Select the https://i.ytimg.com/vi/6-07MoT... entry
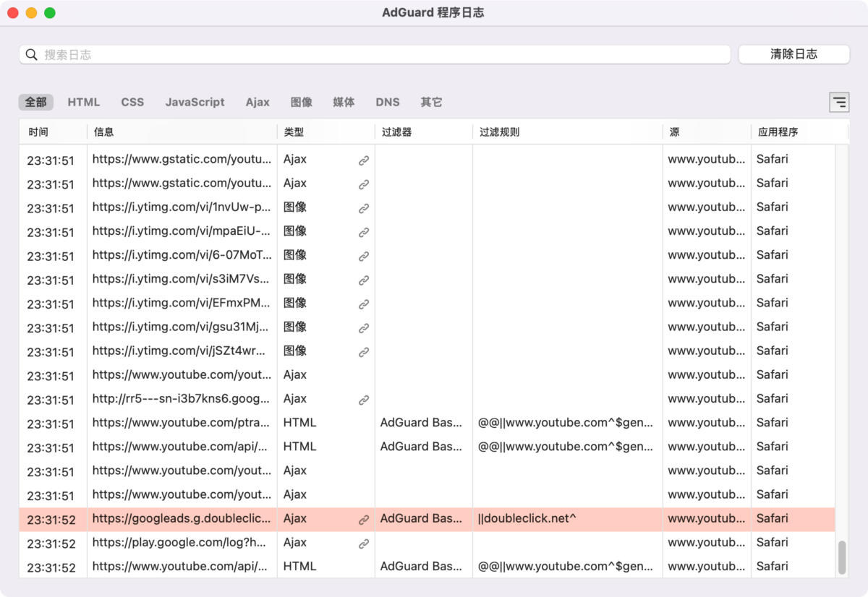 pos(427,255)
